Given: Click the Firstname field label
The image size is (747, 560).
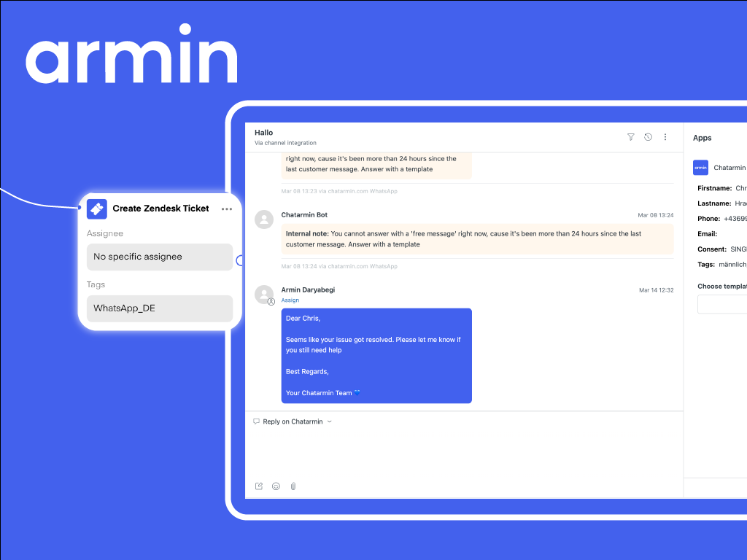Looking at the screenshot, I should point(715,188).
